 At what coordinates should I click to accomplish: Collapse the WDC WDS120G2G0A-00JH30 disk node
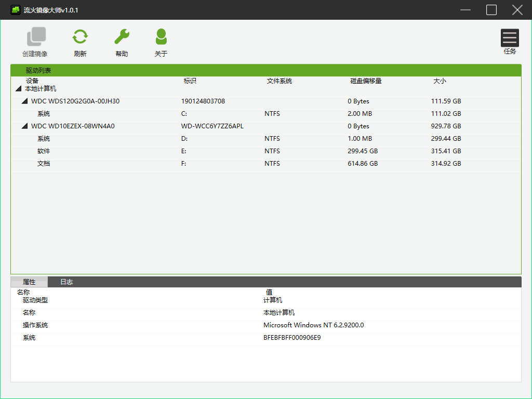24,101
